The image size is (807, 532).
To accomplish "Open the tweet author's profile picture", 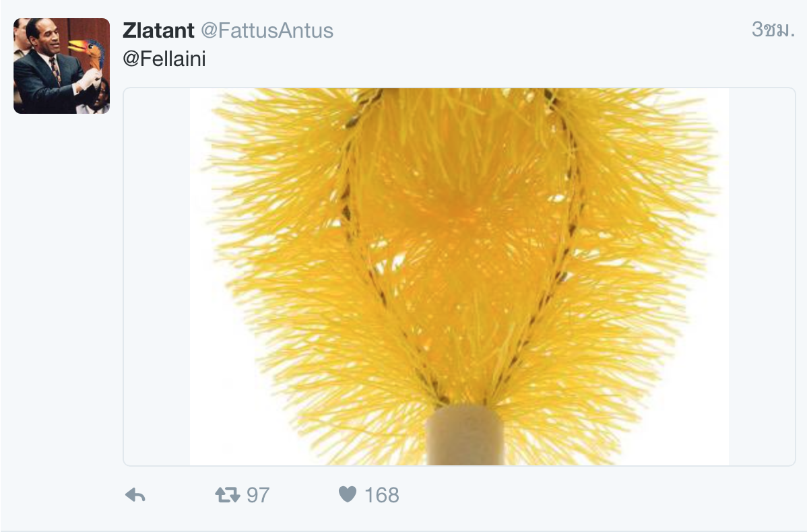I will (x=61, y=65).
